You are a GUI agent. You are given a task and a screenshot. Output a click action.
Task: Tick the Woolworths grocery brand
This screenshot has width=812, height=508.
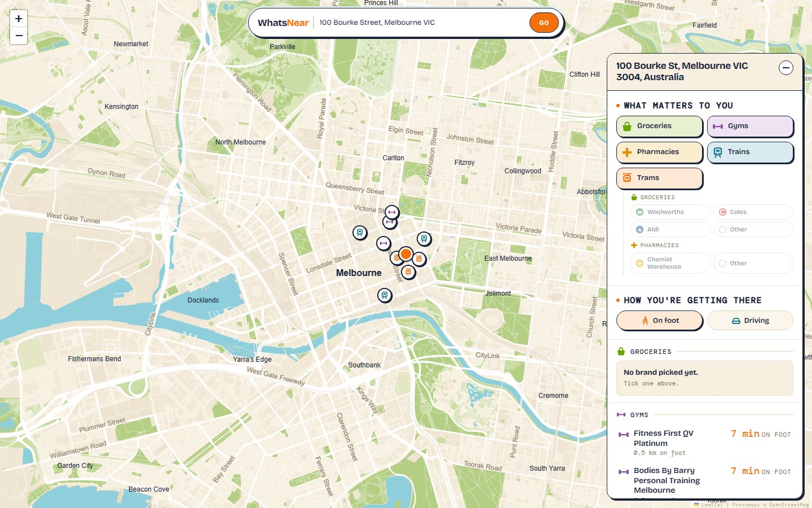tap(670, 212)
